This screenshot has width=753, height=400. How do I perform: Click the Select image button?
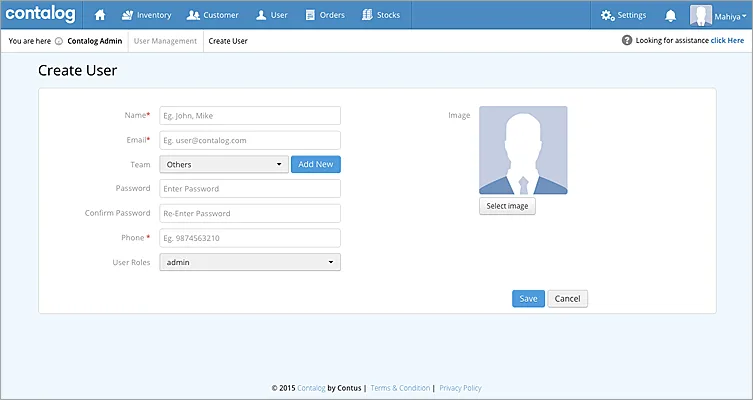[507, 206]
